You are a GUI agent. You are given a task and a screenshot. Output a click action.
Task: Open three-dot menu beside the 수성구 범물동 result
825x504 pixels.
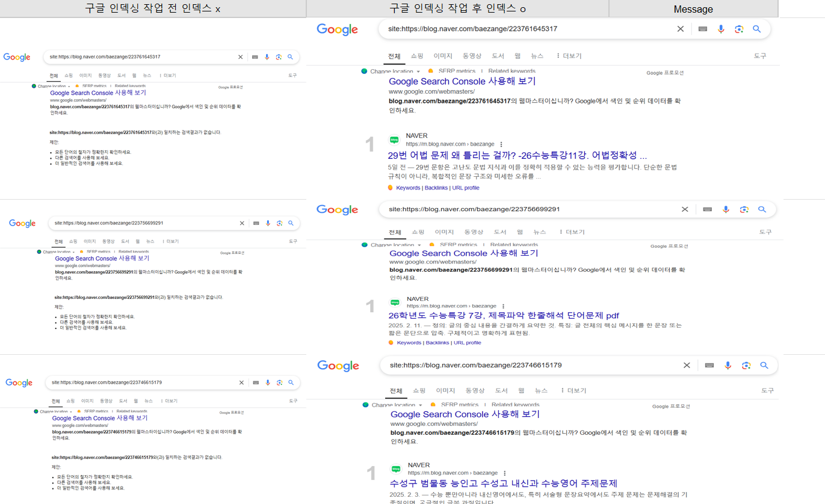click(505, 473)
